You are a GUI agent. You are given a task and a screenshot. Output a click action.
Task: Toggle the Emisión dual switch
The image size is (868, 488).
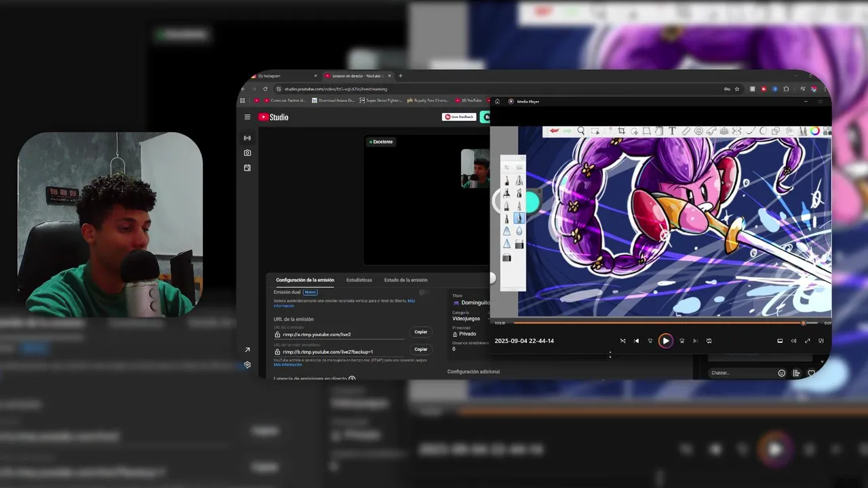pos(424,292)
